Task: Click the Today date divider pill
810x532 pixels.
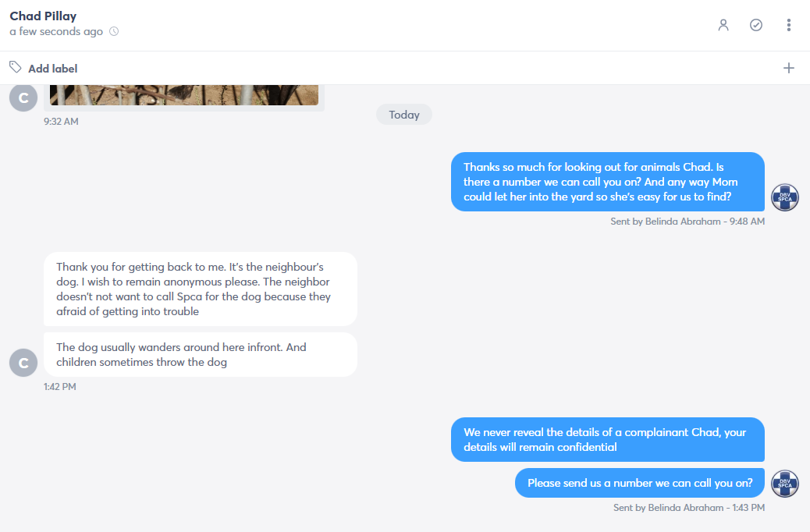Action: (x=404, y=115)
